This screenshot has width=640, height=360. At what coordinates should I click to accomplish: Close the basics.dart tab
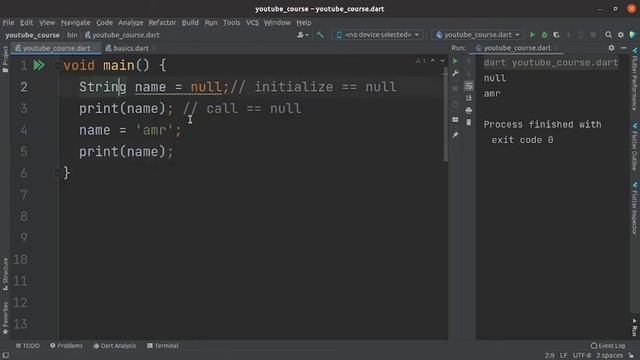154,48
